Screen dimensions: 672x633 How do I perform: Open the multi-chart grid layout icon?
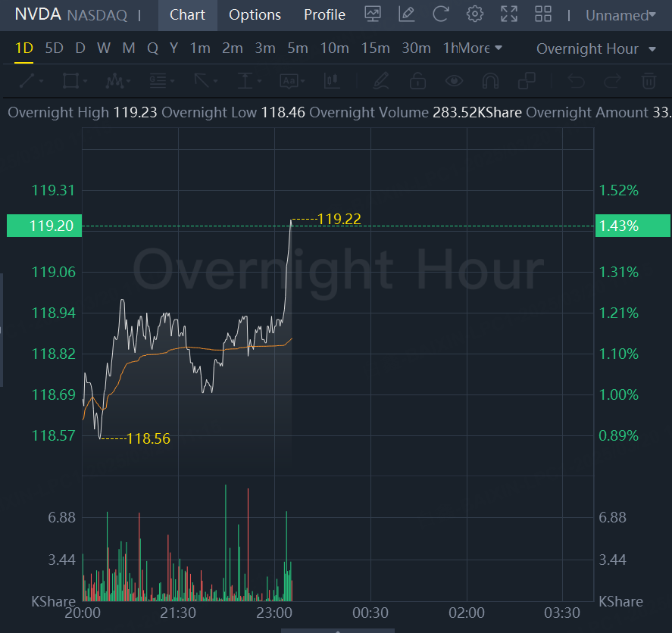pyautogui.click(x=543, y=14)
